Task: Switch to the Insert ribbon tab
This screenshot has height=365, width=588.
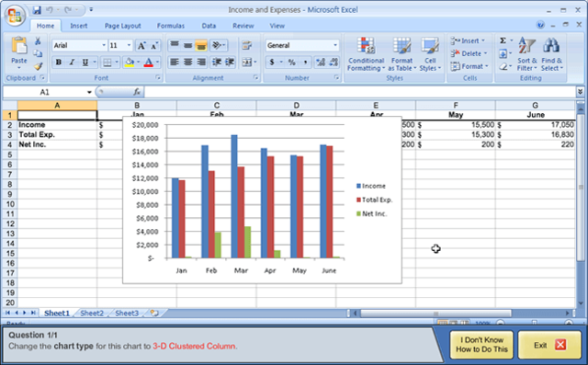Action: pos(78,26)
